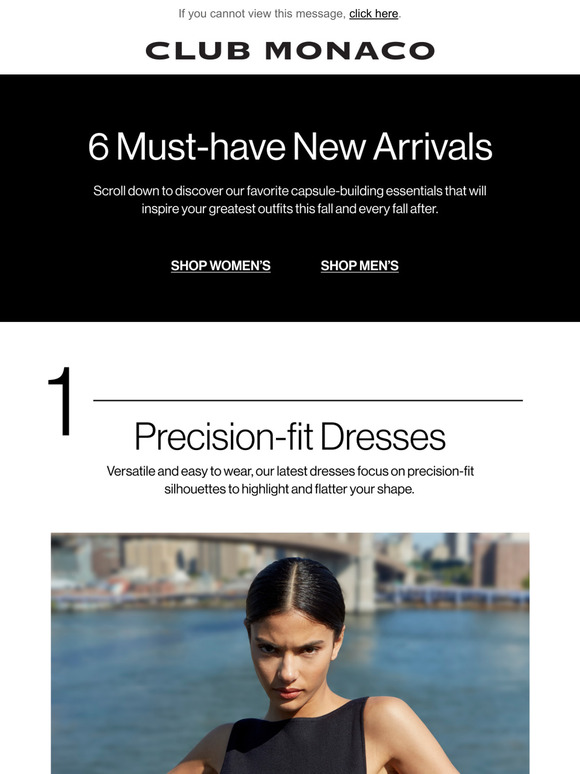Click the 'Scroll down to discover' text line
The width and height of the screenshot is (580, 774).
(290, 191)
